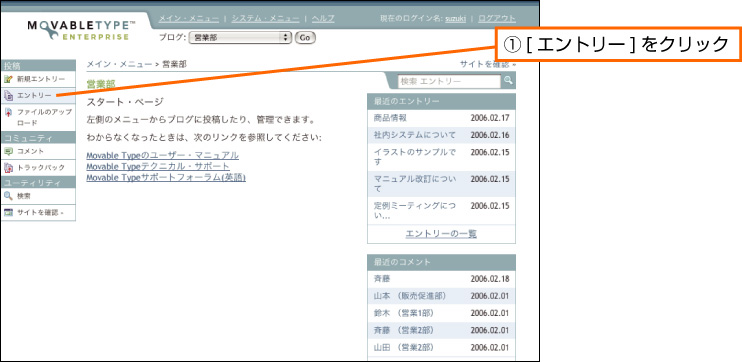Click the 商品情報 recent entry
The width and height of the screenshot is (742, 362).
pyautogui.click(x=390, y=118)
